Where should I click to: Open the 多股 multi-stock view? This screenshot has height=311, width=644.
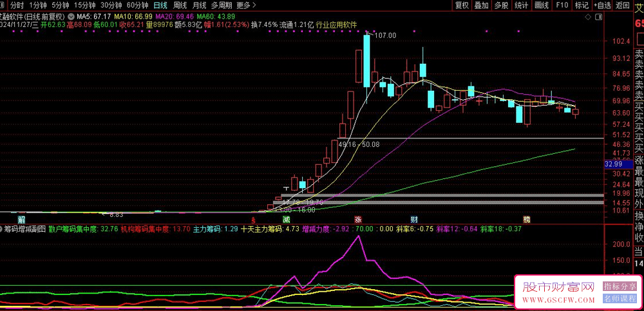(502, 5)
